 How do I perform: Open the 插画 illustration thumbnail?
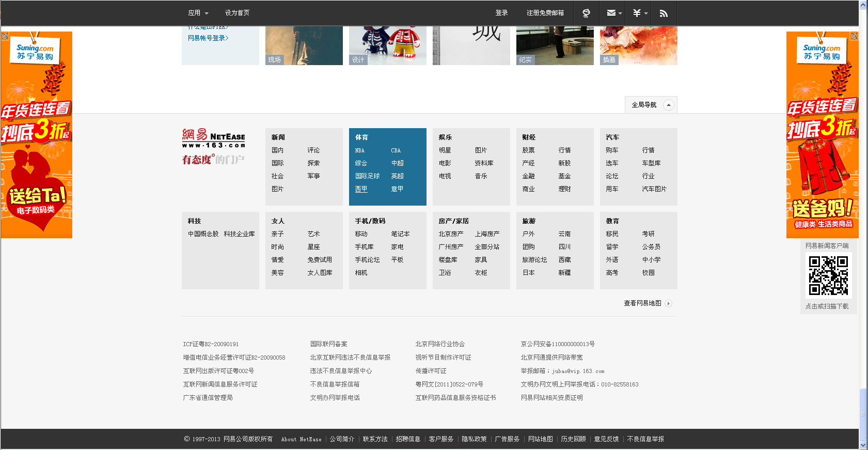tap(638, 46)
